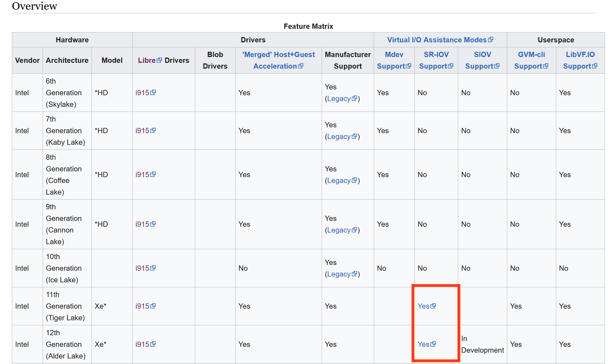608x364 pixels.
Task: Click '*HD' model in Cannon Lake row
Action: [x=101, y=224]
